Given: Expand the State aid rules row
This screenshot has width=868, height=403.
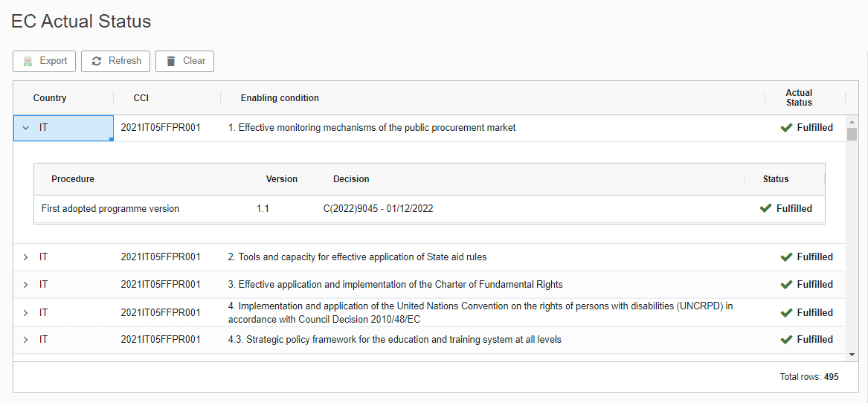Looking at the screenshot, I should 25,257.
